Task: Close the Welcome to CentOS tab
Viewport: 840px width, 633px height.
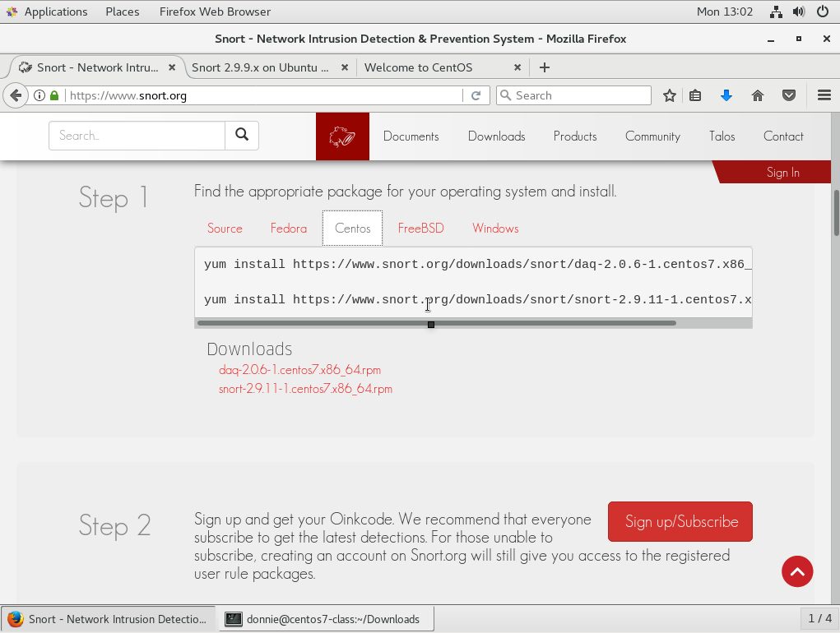Action: pos(517,67)
